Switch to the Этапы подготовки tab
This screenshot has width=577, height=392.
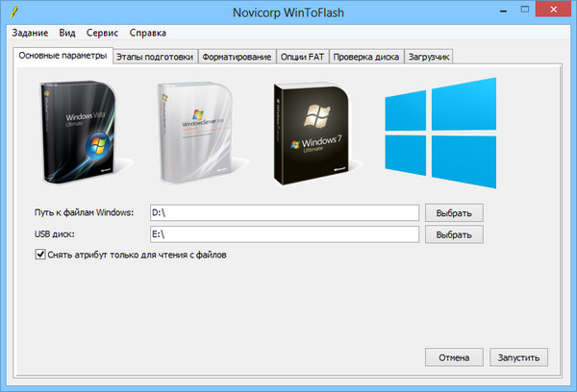point(155,57)
